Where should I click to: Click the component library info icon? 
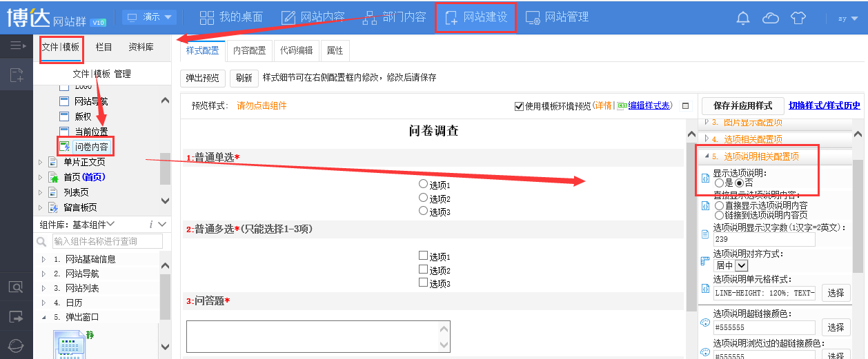pyautogui.click(x=150, y=224)
